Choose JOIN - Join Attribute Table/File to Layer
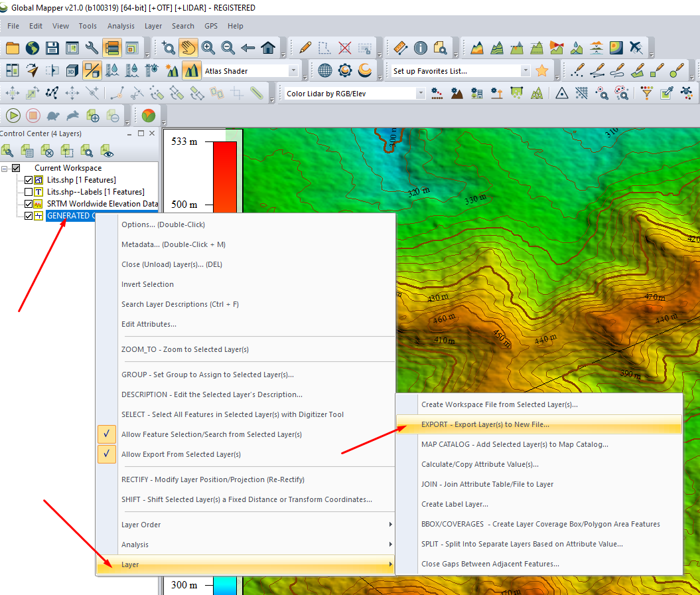700x595 pixels. tap(539, 484)
